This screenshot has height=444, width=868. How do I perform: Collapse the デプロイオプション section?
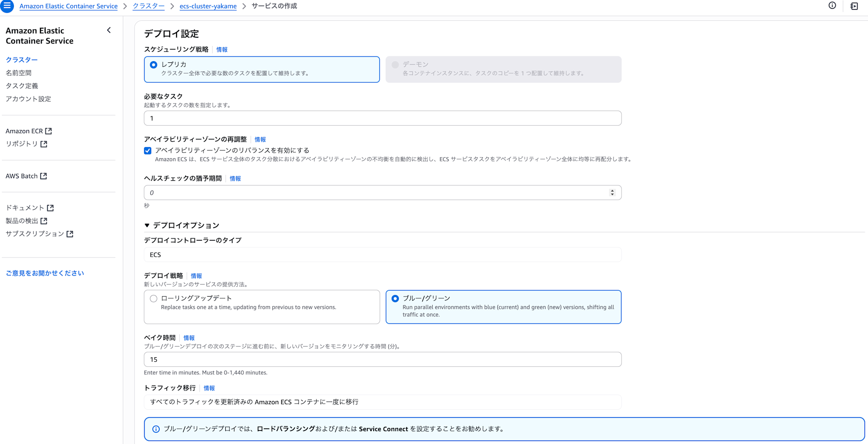pos(147,225)
